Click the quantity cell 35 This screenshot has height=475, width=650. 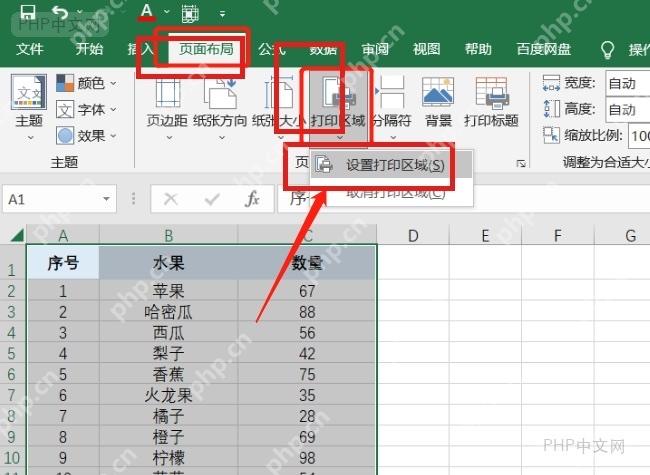[307, 395]
